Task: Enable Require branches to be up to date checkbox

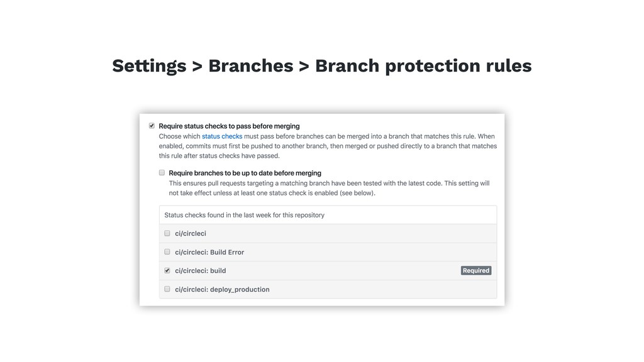Action: pos(162,172)
